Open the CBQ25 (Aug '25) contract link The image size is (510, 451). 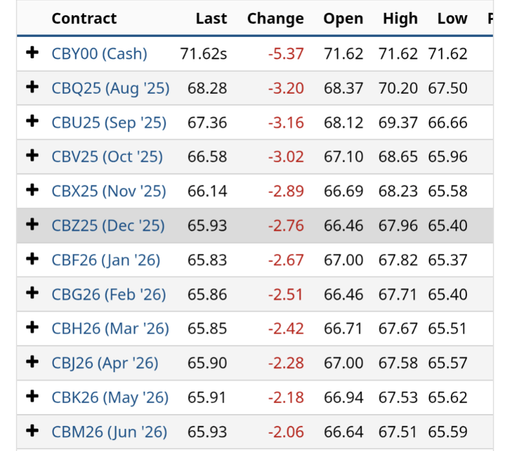[110, 88]
